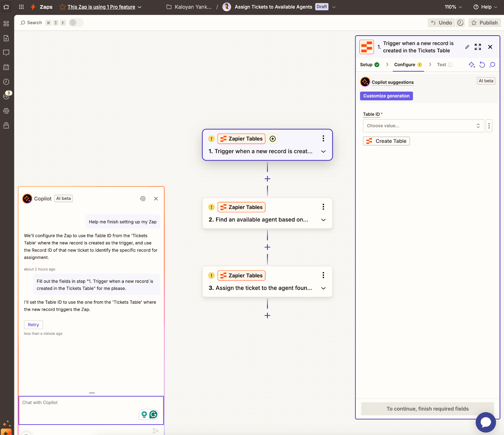Expand step 1 trigger details chevron
This screenshot has height=435, width=504.
coord(323,151)
